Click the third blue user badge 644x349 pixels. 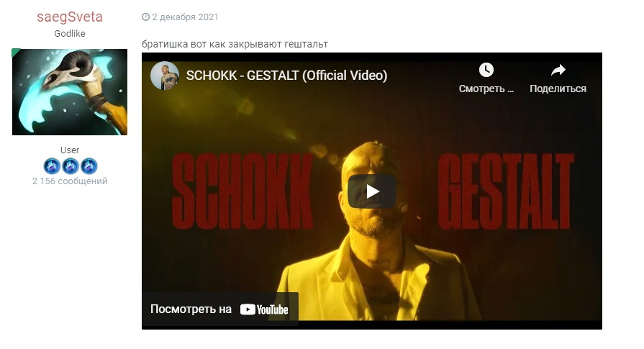point(89,166)
